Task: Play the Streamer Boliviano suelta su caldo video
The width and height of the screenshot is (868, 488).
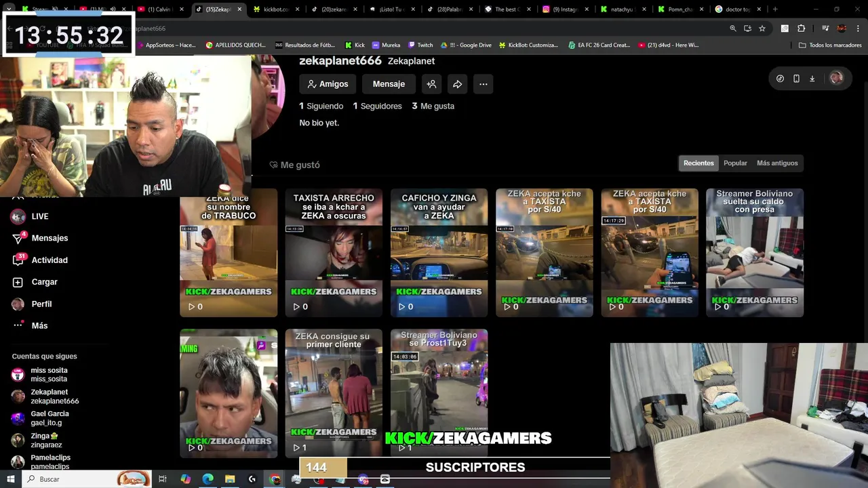Action: coord(755,253)
